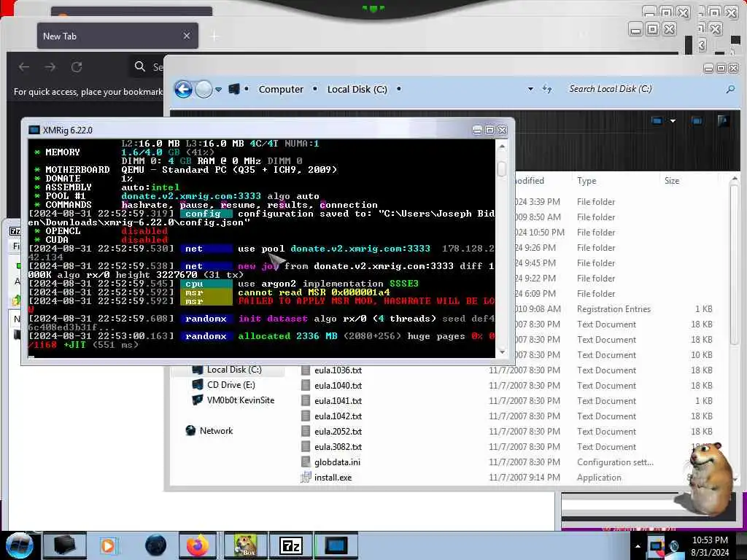Select file eula.1042.txt
The image size is (747, 560).
tap(338, 416)
